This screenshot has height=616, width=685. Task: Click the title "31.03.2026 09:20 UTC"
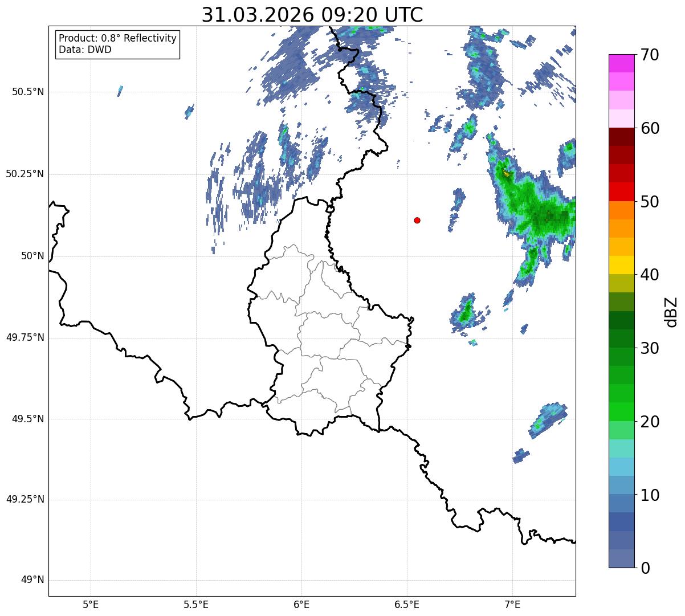(312, 15)
